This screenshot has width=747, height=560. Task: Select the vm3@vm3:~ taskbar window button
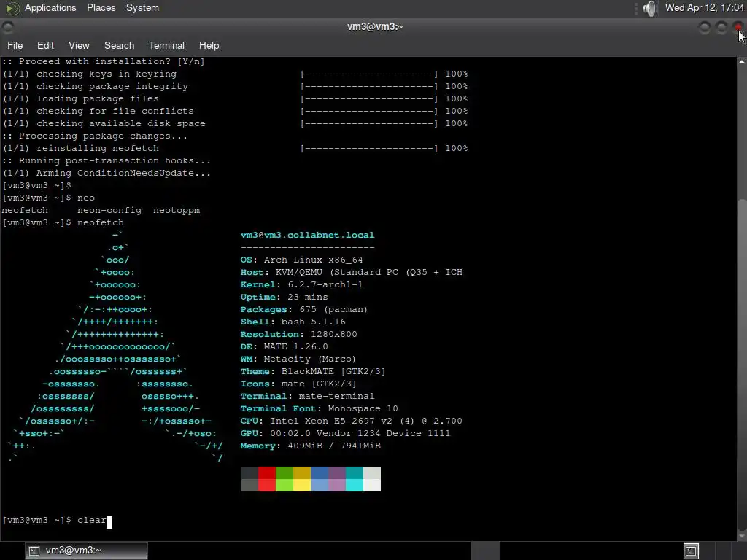coord(86,551)
